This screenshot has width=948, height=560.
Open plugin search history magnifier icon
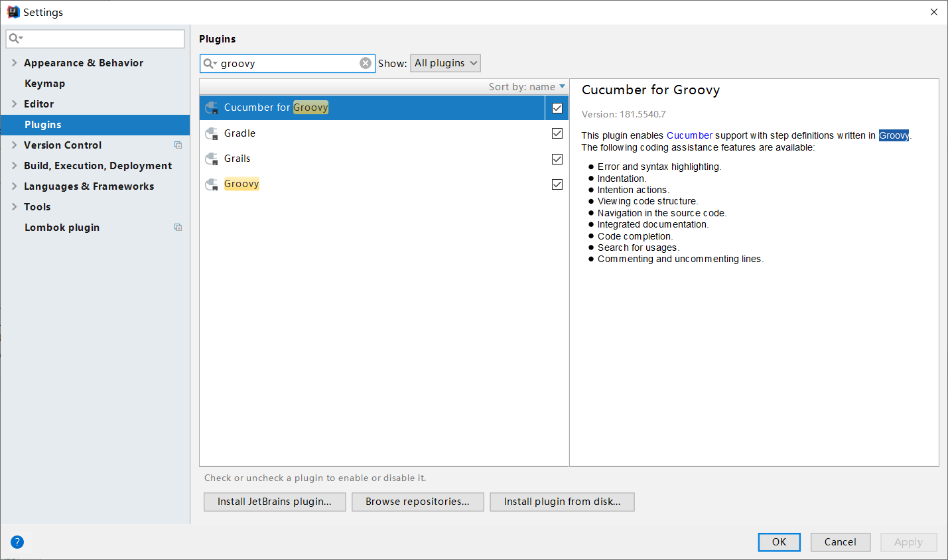coord(210,63)
